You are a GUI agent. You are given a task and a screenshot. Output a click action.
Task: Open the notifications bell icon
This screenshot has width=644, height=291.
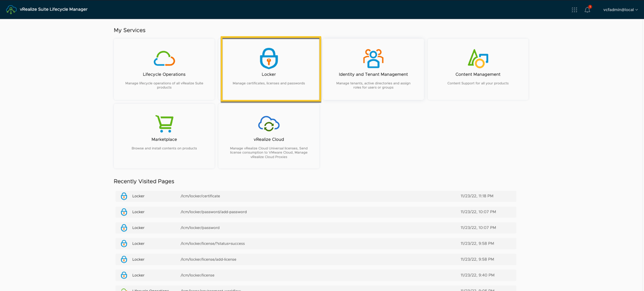(587, 9)
